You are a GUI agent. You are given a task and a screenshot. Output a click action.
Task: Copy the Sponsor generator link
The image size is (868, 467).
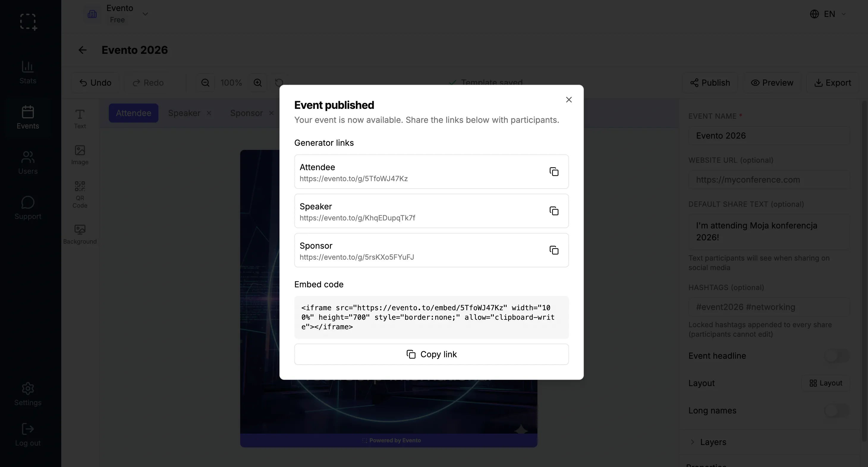point(554,250)
